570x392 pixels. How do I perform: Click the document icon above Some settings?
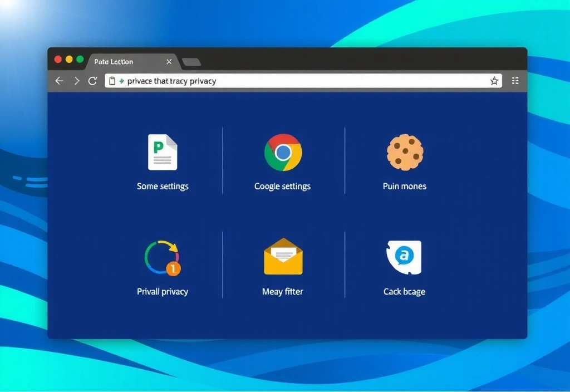pos(163,152)
